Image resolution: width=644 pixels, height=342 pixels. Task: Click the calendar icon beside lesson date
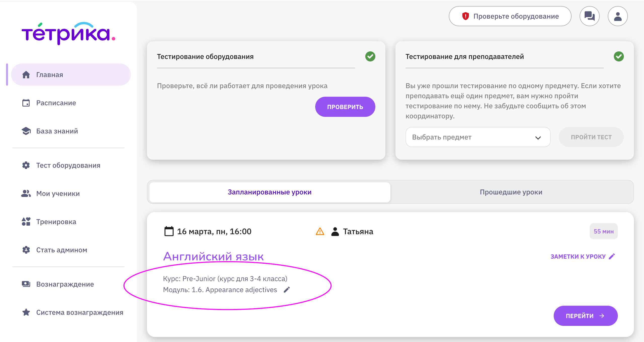(x=169, y=231)
